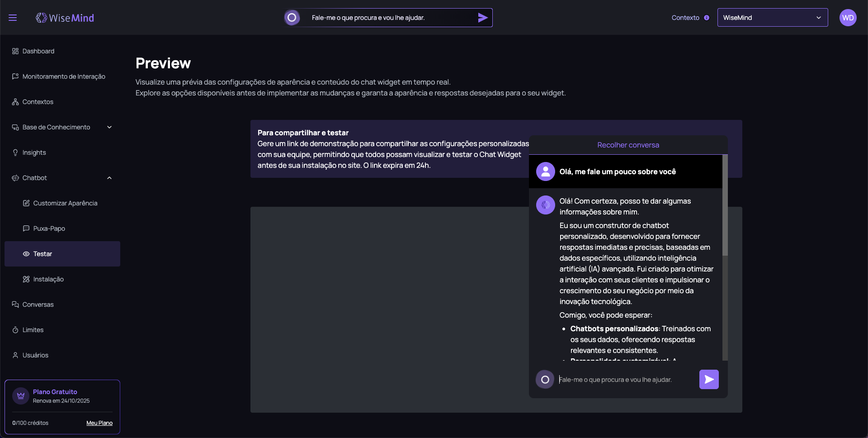Select the Insights menu item
Viewport: 868px width, 438px height.
point(34,152)
